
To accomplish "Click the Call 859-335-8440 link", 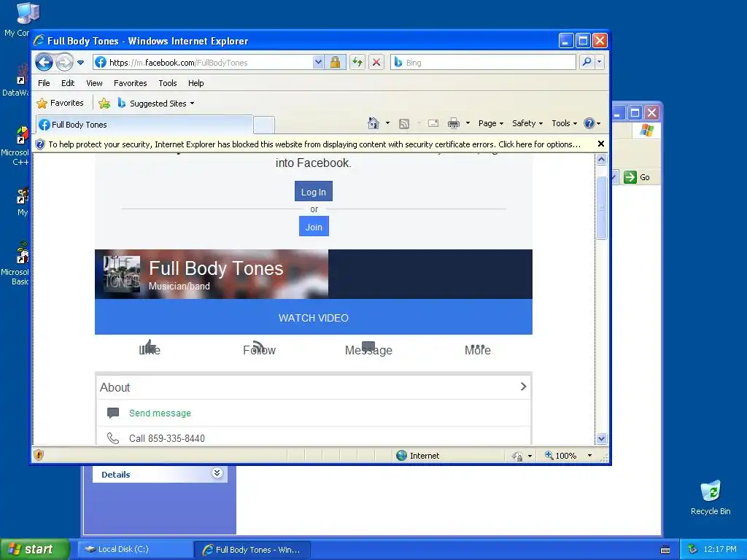I will (x=167, y=438).
